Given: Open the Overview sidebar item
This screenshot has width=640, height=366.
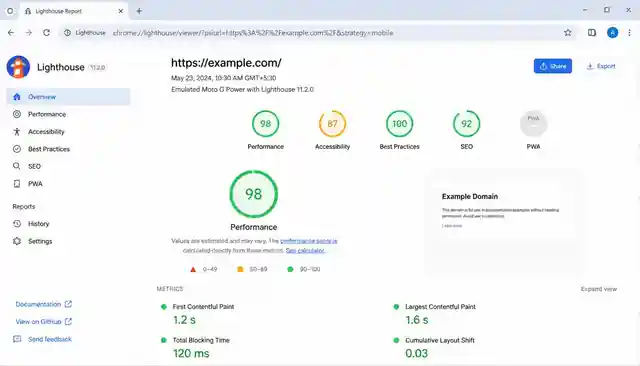Looking at the screenshot, I should (68, 97).
